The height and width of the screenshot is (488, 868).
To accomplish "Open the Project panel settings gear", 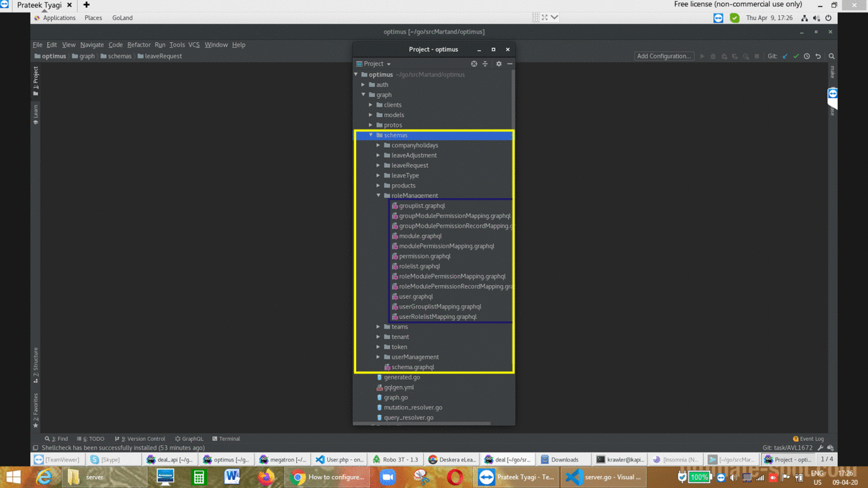I will click(x=498, y=64).
